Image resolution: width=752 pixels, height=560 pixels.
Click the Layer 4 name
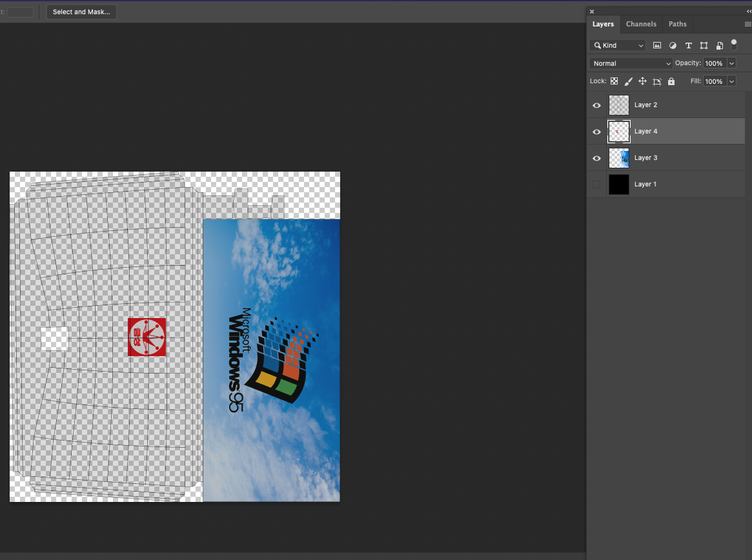coord(645,132)
